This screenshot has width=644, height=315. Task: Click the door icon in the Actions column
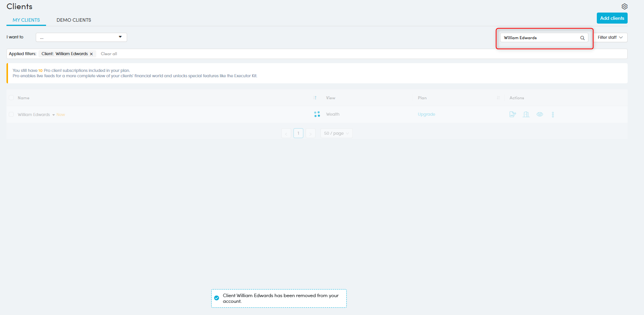(526, 115)
